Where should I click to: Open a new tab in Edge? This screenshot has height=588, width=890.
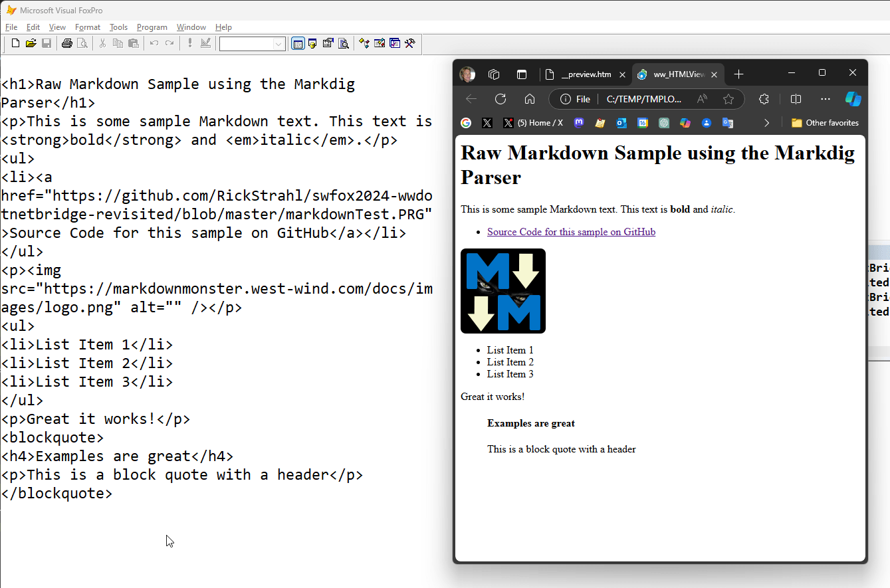tap(738, 74)
